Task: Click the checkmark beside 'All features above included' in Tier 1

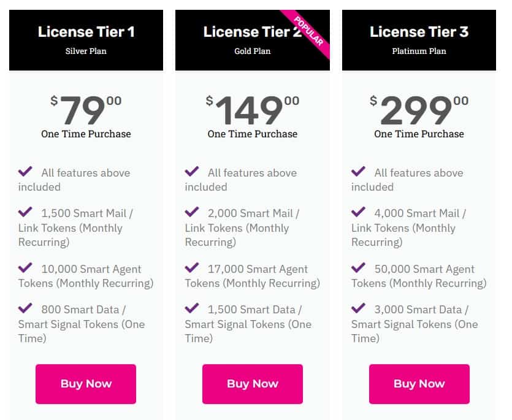Action: (x=26, y=172)
